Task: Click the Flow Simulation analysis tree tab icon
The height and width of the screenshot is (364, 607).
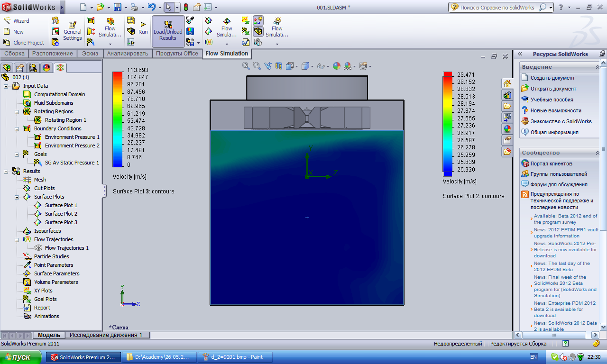Action: click(60, 68)
